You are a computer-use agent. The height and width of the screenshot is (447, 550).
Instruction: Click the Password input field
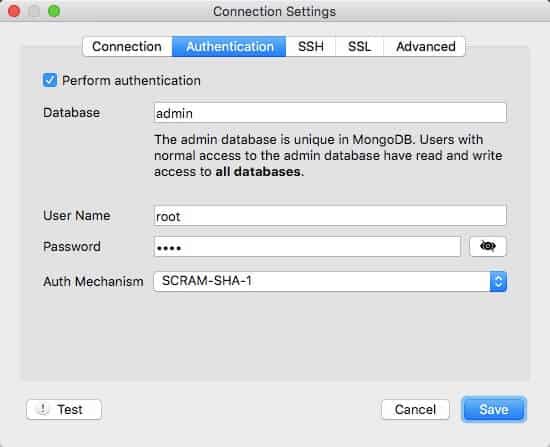click(x=307, y=247)
